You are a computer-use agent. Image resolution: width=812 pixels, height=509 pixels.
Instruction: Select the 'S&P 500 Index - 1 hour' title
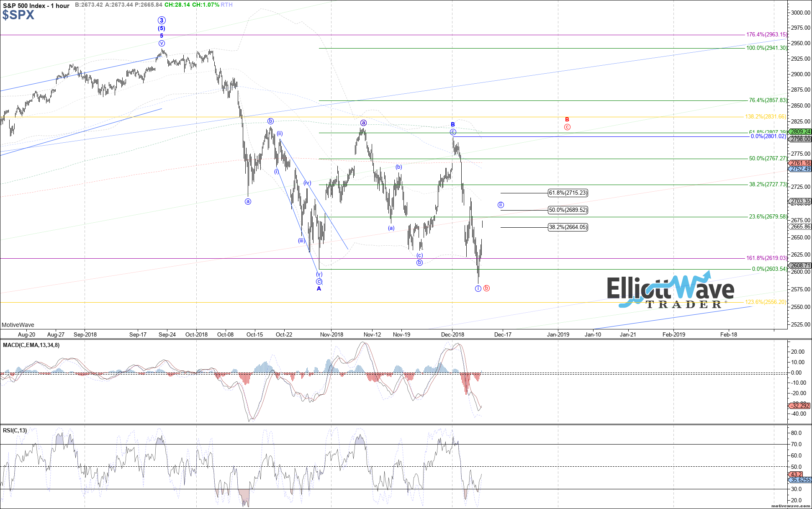(36, 5)
